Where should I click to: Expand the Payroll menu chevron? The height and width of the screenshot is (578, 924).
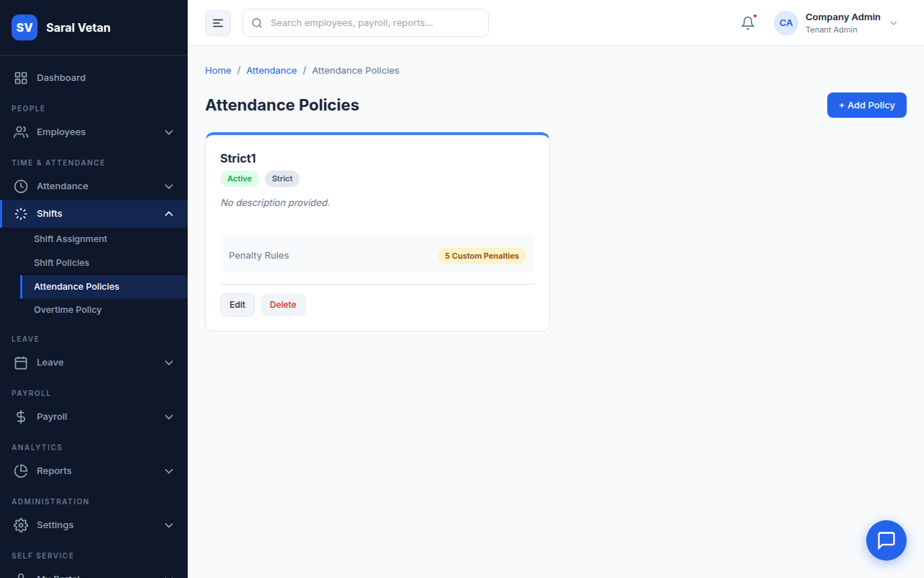pyautogui.click(x=169, y=417)
